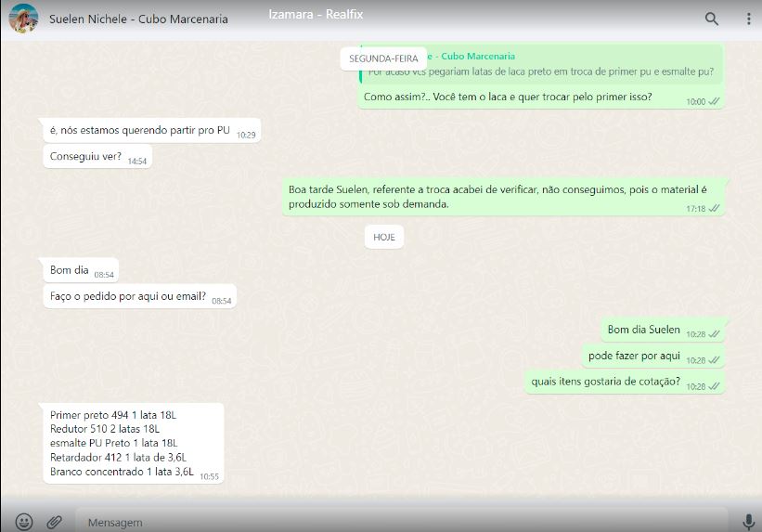The image size is (762, 532).
Task: Click the HOJE date separator
Action: (383, 237)
